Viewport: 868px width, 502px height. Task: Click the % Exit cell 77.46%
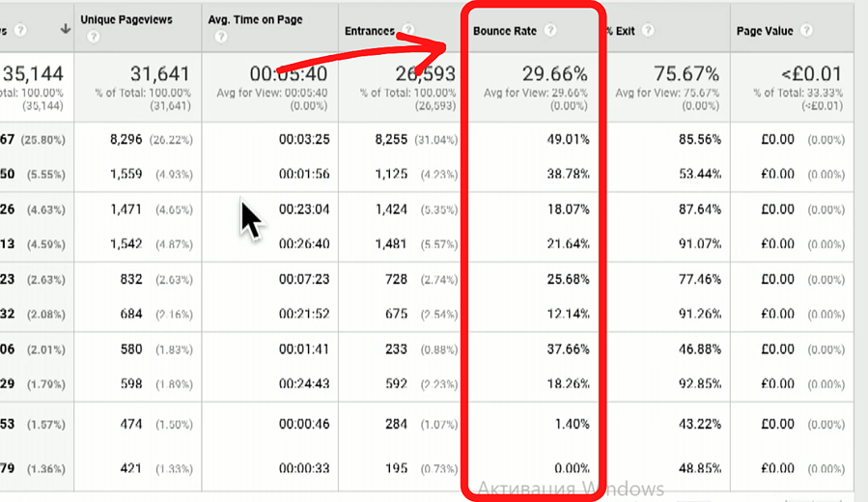pyautogui.click(x=700, y=279)
